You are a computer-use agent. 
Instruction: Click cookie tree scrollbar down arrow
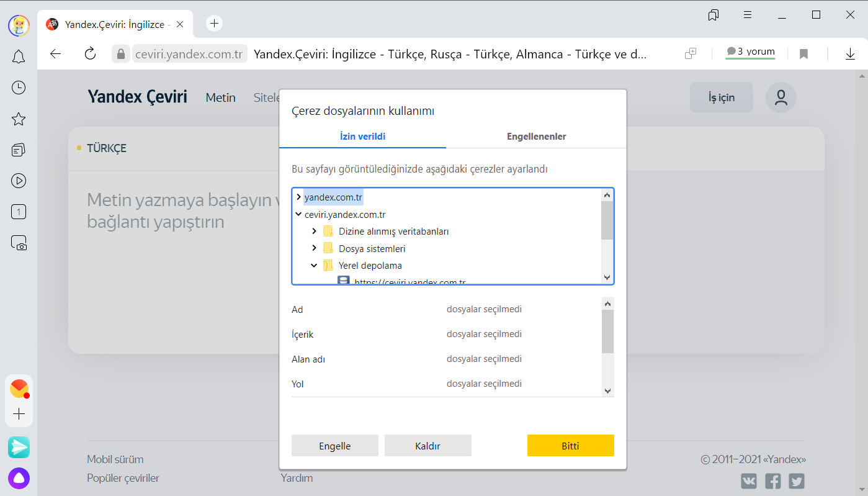pyautogui.click(x=607, y=277)
